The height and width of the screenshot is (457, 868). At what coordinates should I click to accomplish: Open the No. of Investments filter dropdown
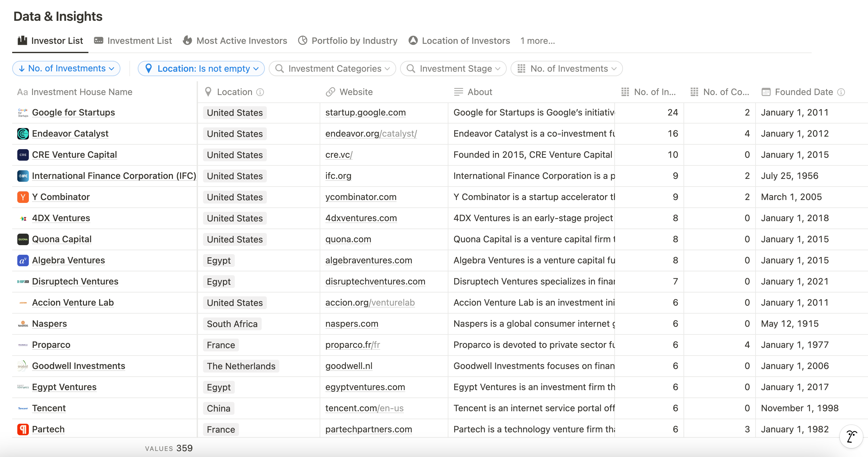point(566,69)
